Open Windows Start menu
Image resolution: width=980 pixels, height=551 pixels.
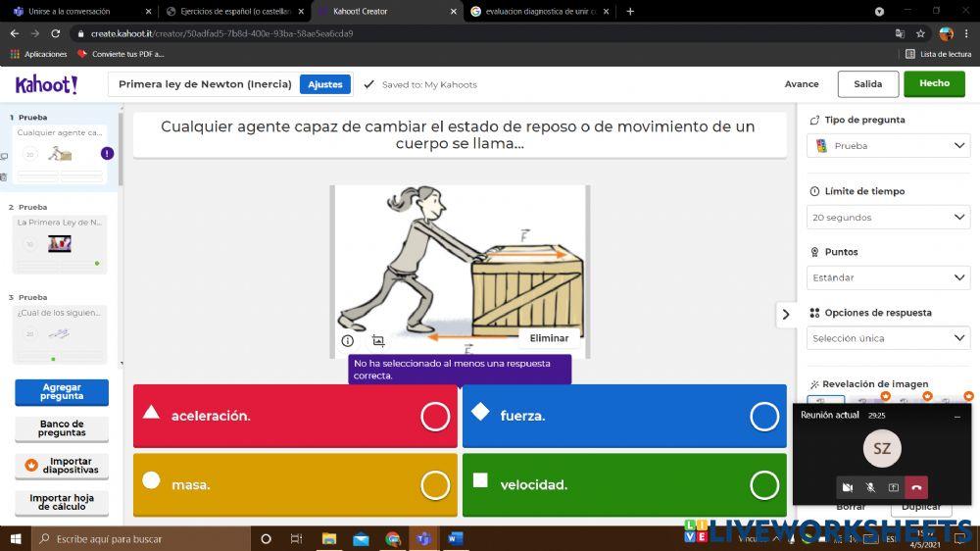click(15, 538)
